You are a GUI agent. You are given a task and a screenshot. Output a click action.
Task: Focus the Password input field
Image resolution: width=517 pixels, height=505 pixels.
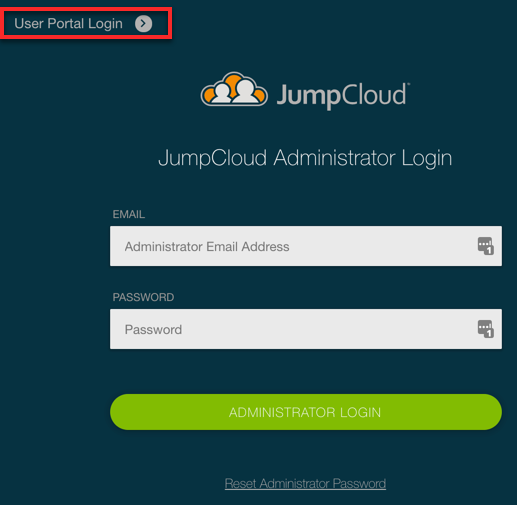click(306, 329)
